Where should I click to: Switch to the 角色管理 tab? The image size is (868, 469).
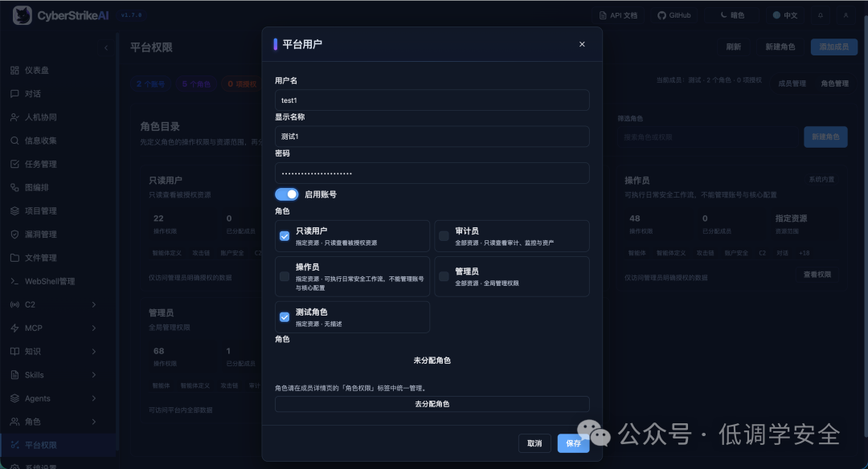point(835,84)
